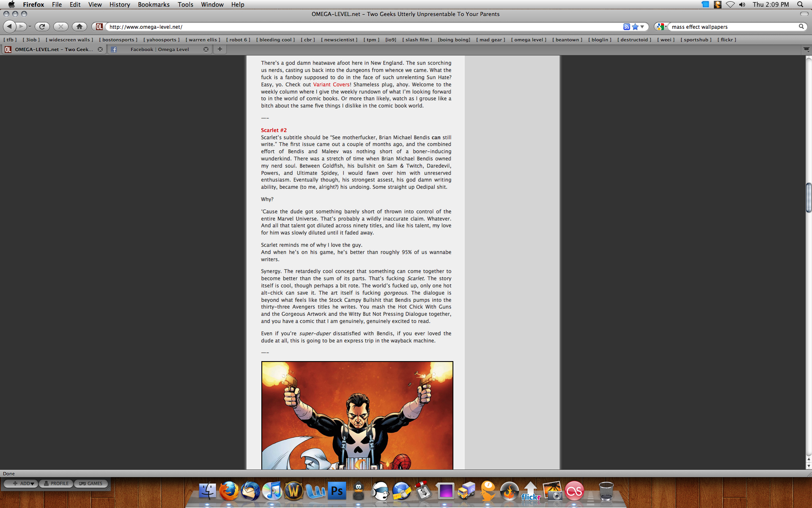Viewport: 812px width, 508px height.
Task: Click the mass effect wallpapers search field
Action: (x=734, y=27)
